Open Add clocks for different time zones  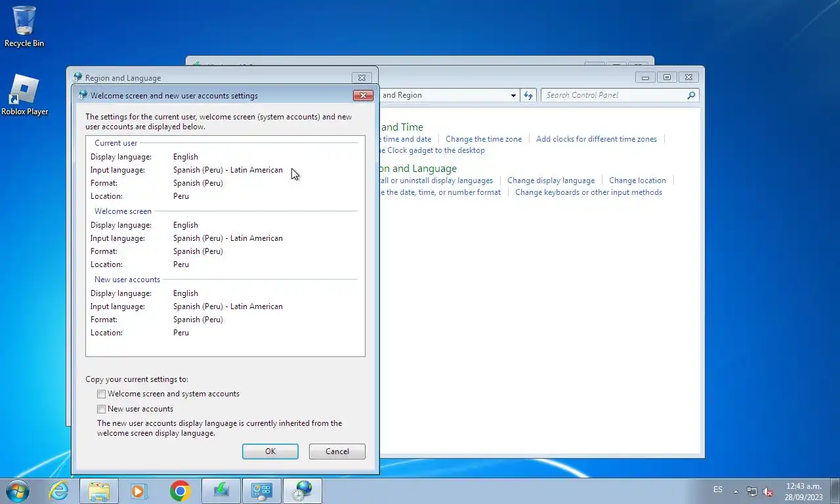coord(597,139)
